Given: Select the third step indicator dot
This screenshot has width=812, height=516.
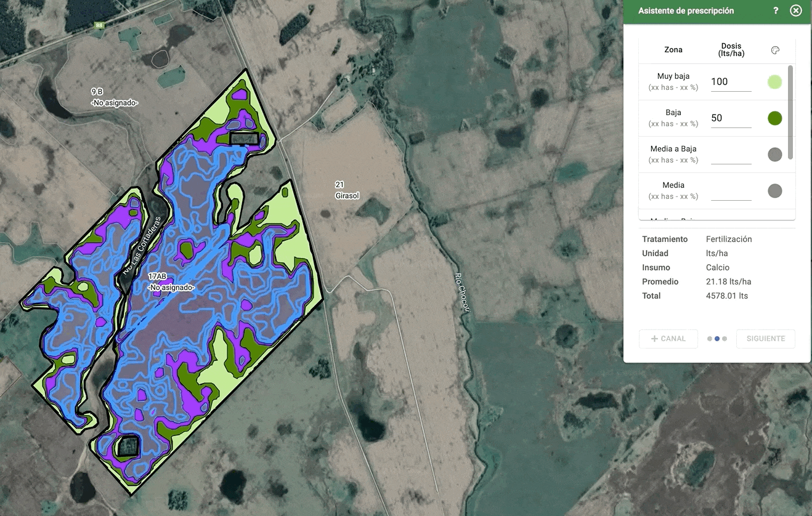Looking at the screenshot, I should (725, 339).
